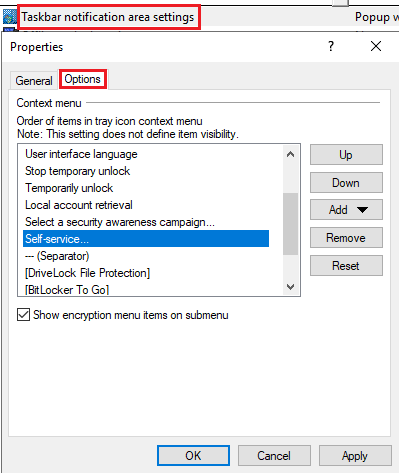The height and width of the screenshot is (473, 399).
Task: Click the Down button
Action: pos(346,183)
